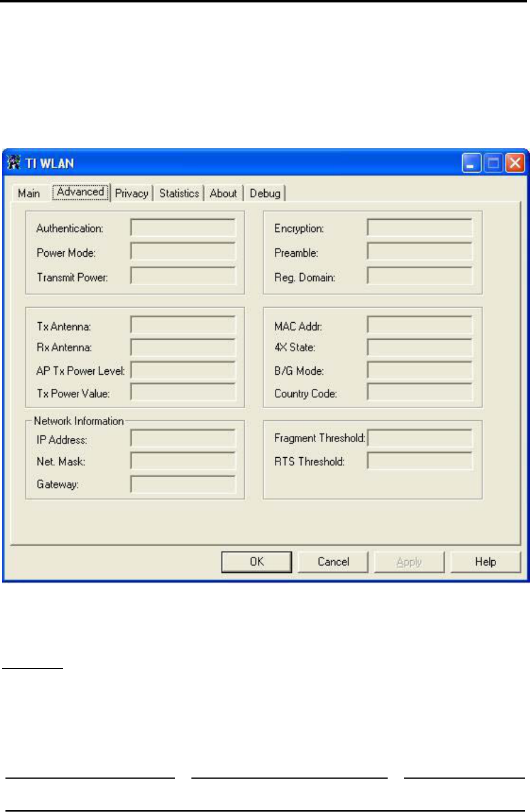Switch to the Main tab
The height and width of the screenshot is (812, 530).
coord(28,193)
